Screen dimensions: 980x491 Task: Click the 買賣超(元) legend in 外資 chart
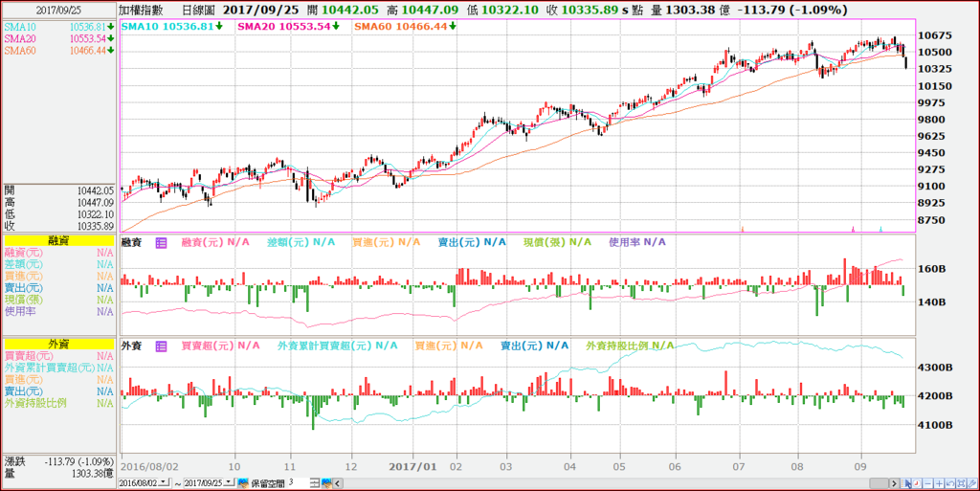tap(221, 346)
